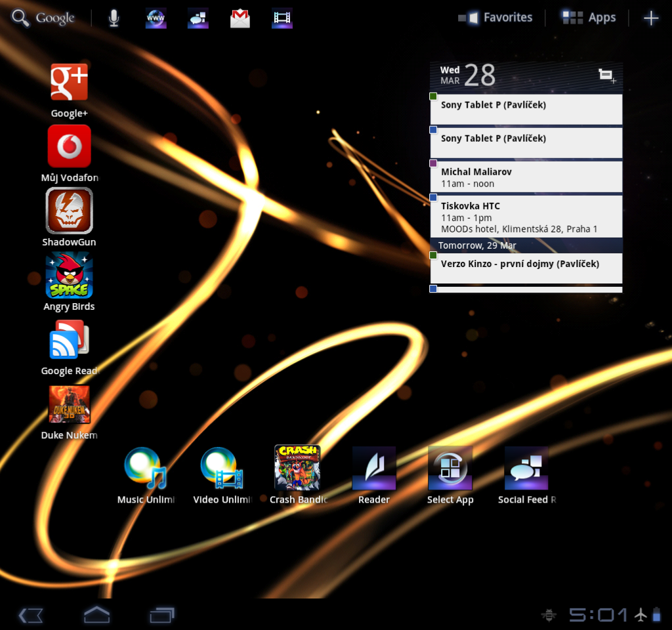Launch Duke Nukem

pyautogui.click(x=69, y=404)
